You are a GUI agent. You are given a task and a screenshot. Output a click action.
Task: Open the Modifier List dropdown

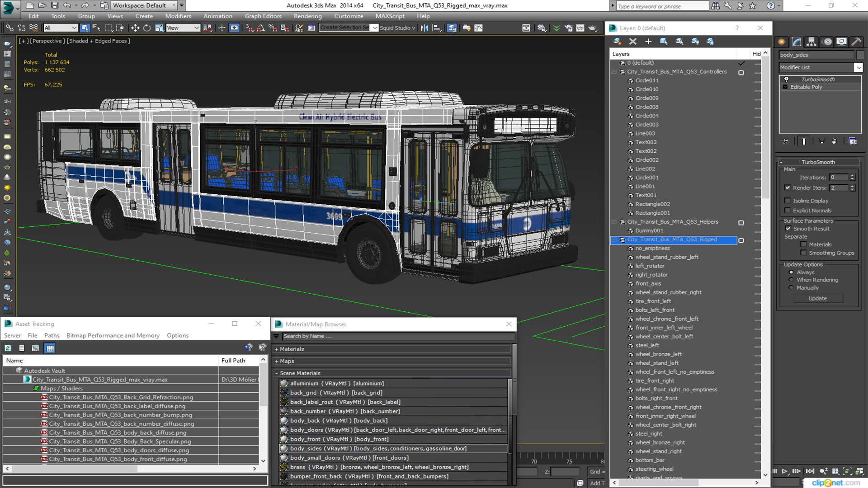(858, 67)
